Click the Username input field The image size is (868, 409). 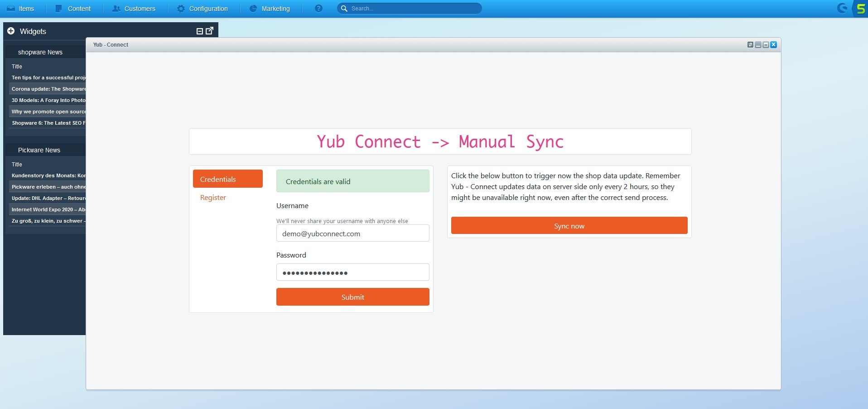[x=353, y=234]
